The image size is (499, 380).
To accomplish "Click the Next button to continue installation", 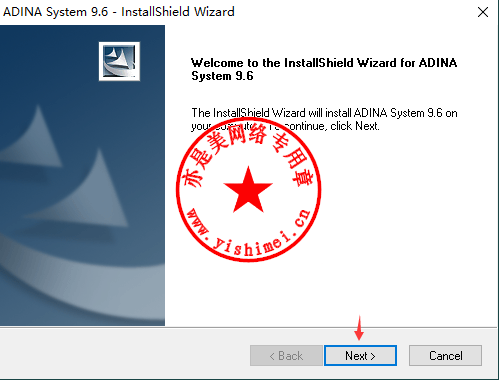I will pyautogui.click(x=360, y=356).
